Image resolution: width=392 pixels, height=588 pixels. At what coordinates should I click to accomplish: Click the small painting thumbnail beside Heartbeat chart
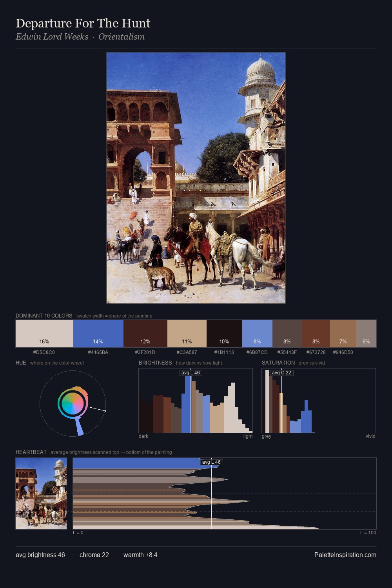click(x=41, y=494)
